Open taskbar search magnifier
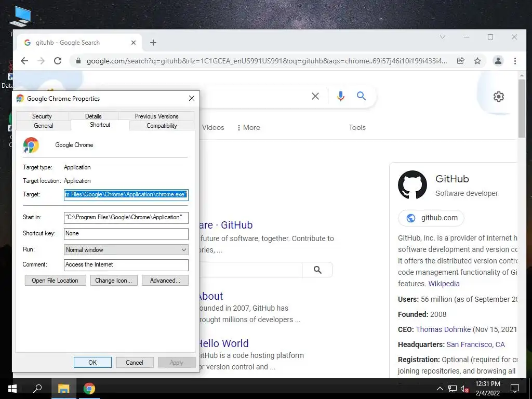This screenshot has height=399, width=532. pos(37,388)
